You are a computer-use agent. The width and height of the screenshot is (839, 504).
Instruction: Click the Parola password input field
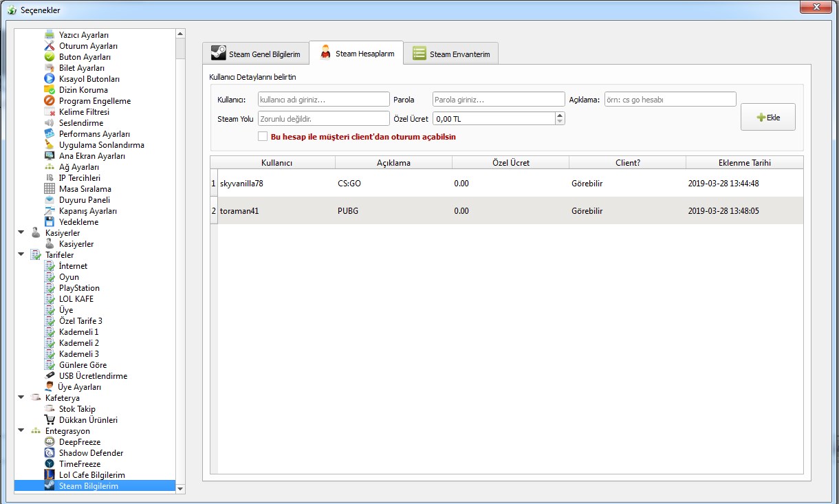(499, 100)
